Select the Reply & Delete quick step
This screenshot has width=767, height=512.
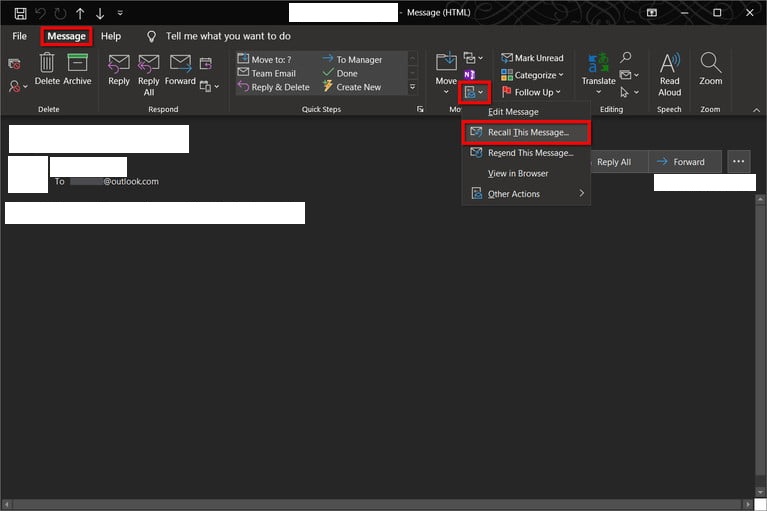[274, 87]
